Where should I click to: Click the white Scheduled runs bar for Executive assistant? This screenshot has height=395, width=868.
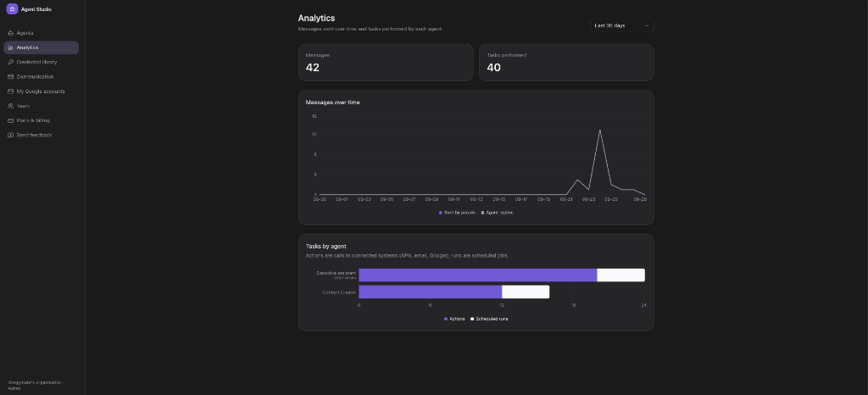[x=621, y=275]
